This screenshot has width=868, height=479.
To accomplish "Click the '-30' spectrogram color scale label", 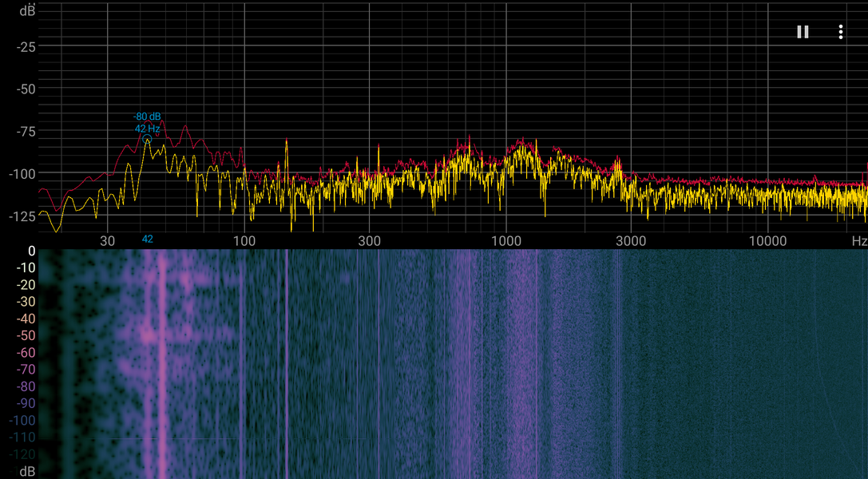I will [26, 302].
